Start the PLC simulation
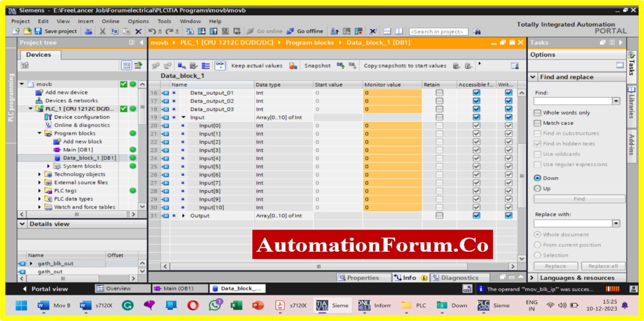 (225, 31)
